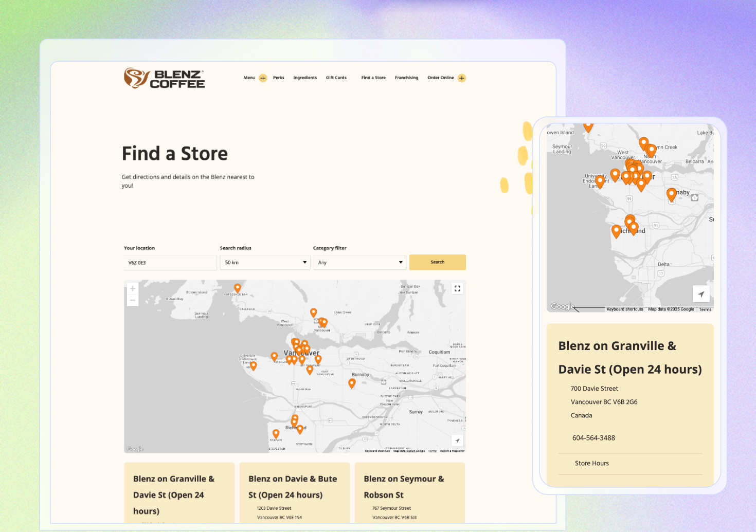This screenshot has width=756, height=532.
Task: Expand the plus icon beside Order Online
Action: (x=462, y=78)
